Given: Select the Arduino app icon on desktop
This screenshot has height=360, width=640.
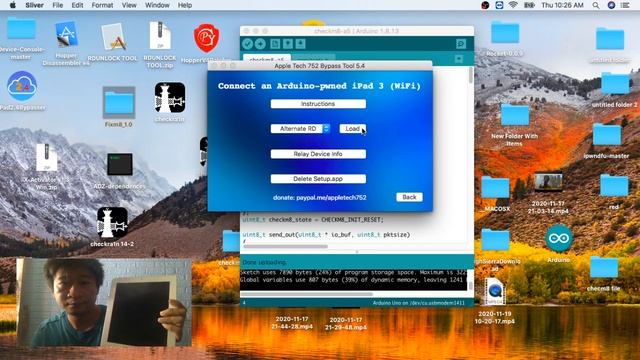Looking at the screenshot, I should click(x=559, y=238).
